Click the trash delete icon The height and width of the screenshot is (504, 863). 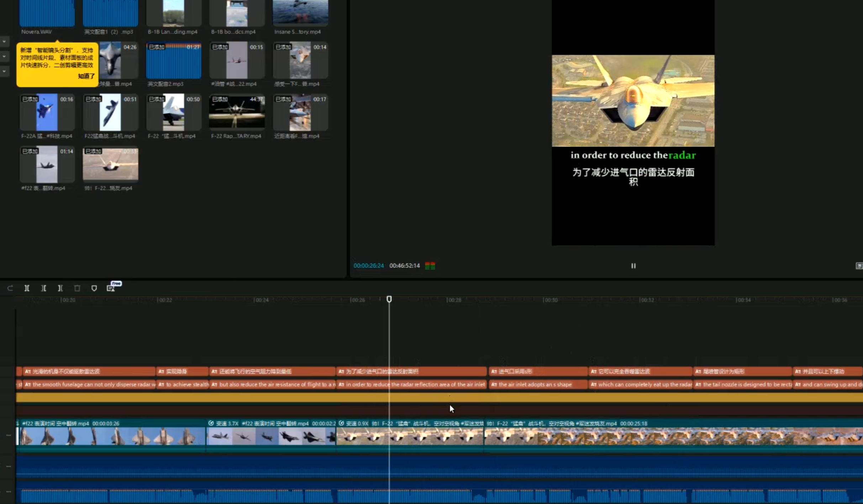77,288
